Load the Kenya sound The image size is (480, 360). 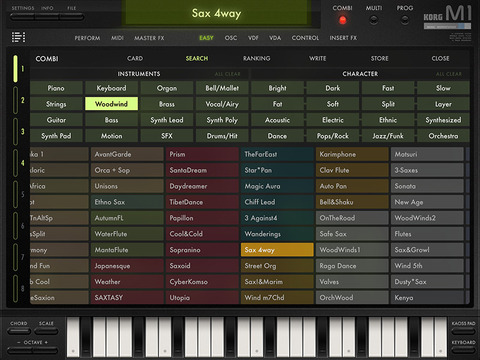[x=427, y=297]
